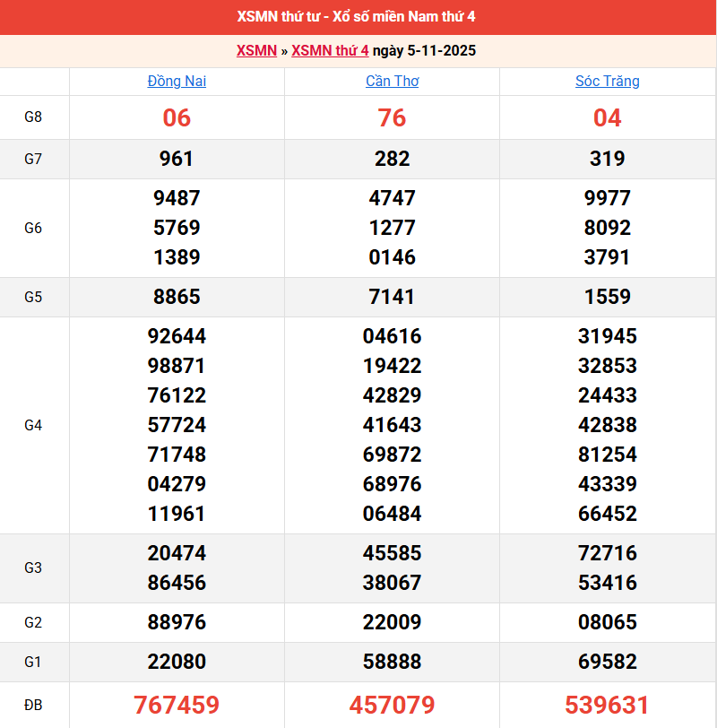Click the special prize number 767459
This screenshot has width=717, height=728.
(177, 705)
